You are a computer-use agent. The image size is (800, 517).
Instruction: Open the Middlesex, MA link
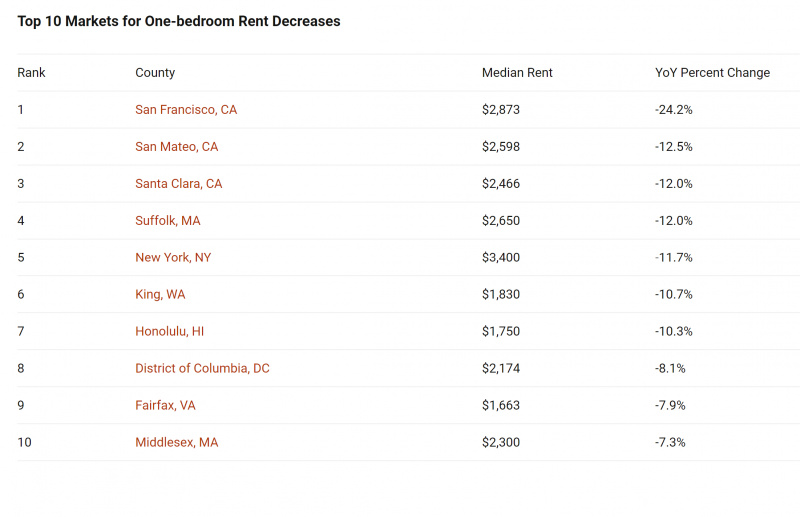point(177,442)
